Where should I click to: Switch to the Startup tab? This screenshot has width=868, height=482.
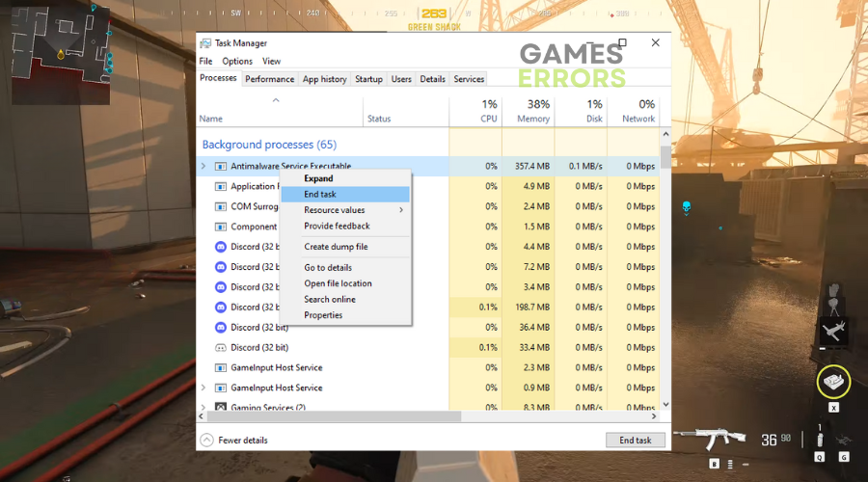tap(368, 79)
